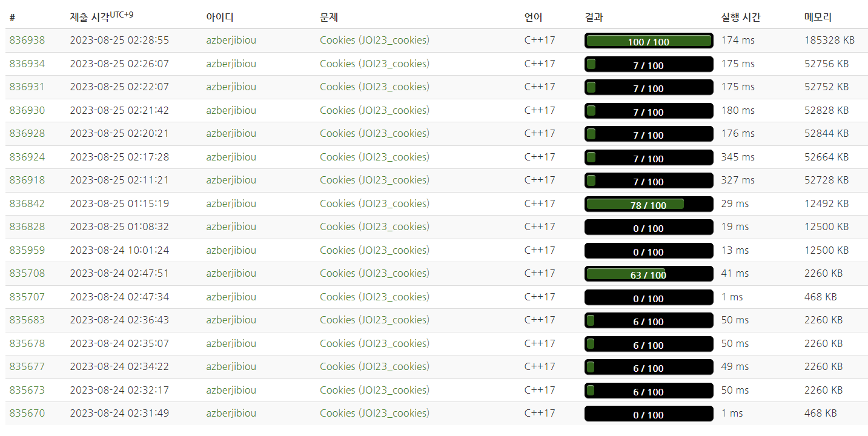The width and height of the screenshot is (868, 436).
Task: Select timestamp 2023-08-24 02:31:49
Action: (x=119, y=413)
